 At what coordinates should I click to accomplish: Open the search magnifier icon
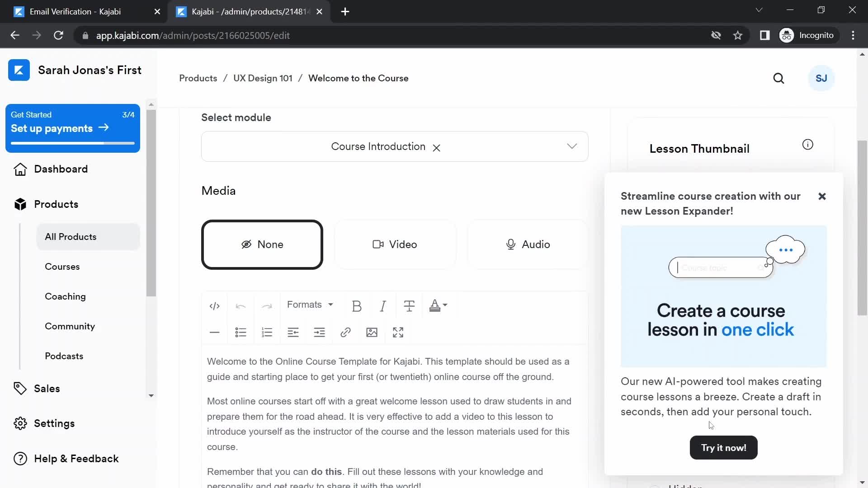pos(778,79)
